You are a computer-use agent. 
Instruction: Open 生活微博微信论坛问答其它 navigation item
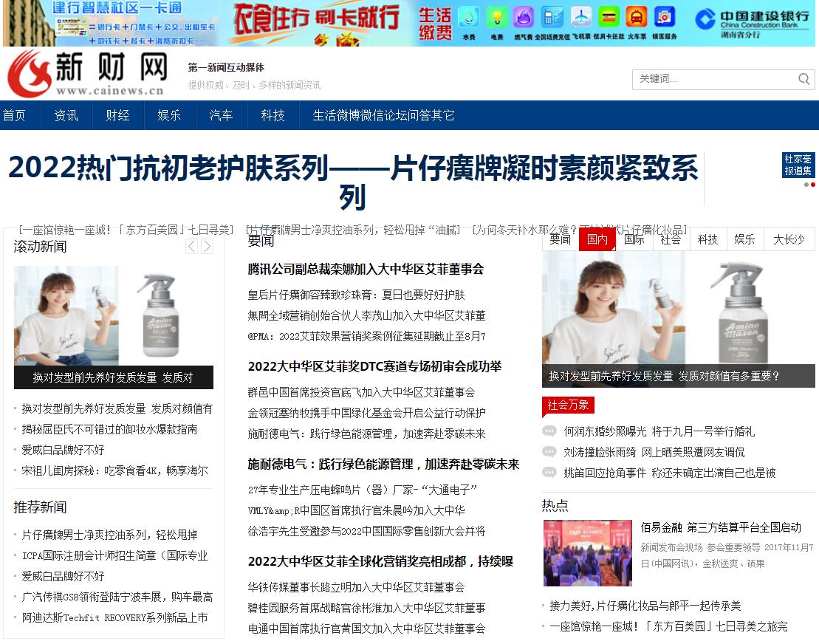click(x=383, y=115)
